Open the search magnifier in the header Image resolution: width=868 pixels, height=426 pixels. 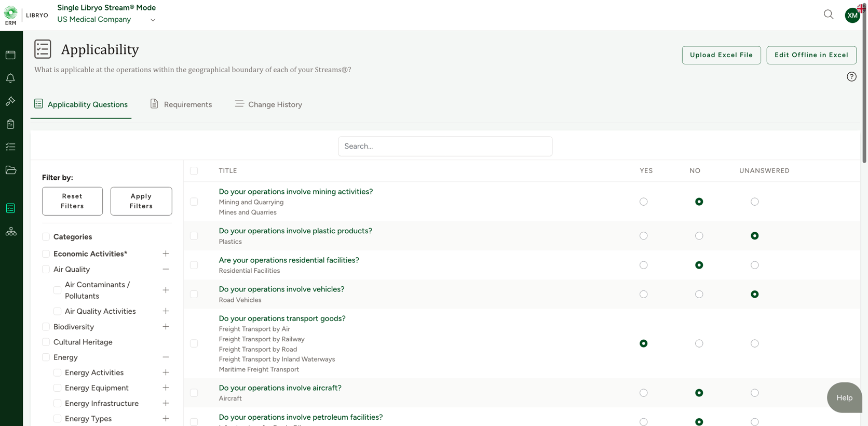829,15
